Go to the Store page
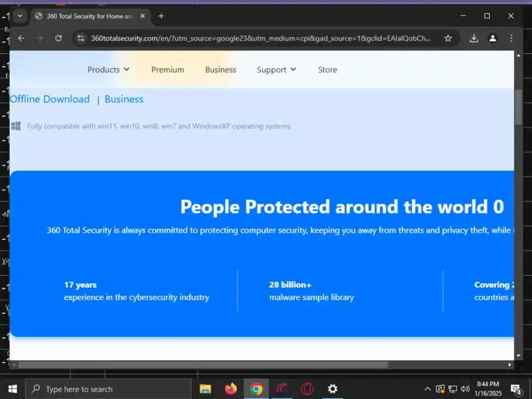This screenshot has width=532, height=399. tap(327, 70)
